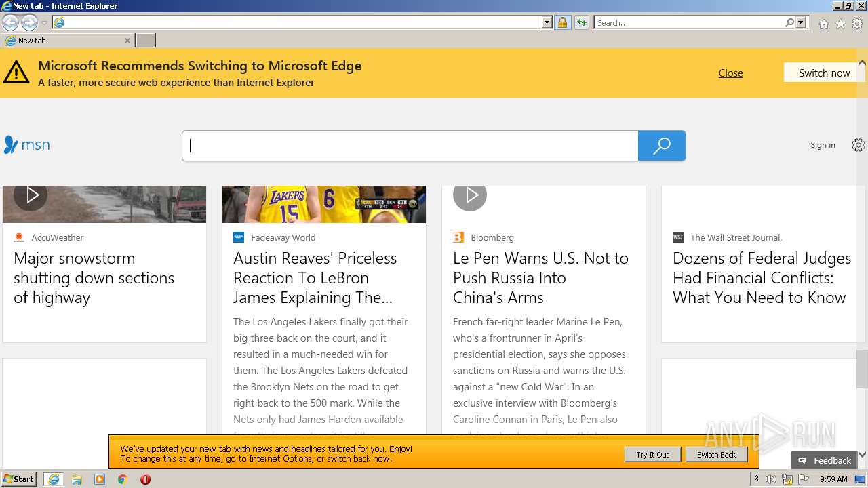Click the Action Center flag tray icon
The image size is (868, 488).
point(804,479)
